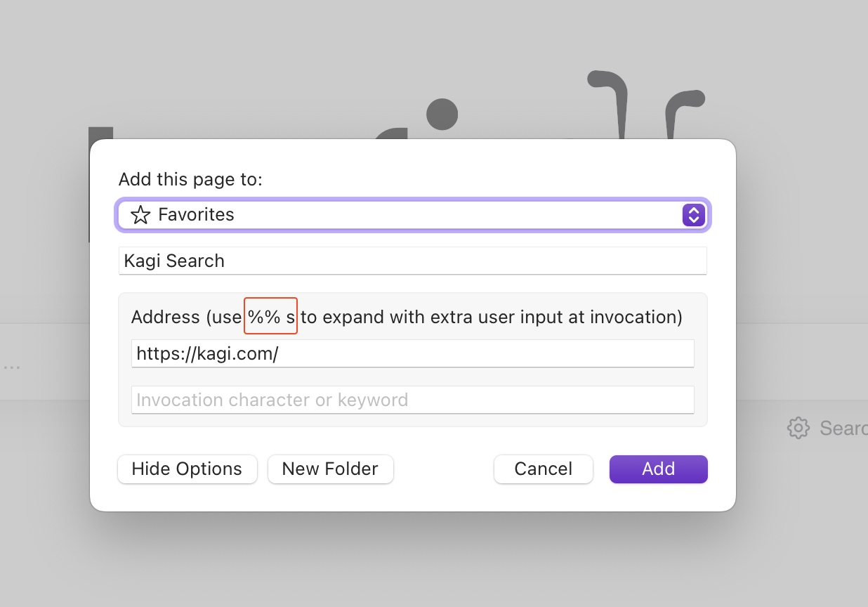The height and width of the screenshot is (607, 868).
Task: Click the highlighted %% s placeholder text
Action: [271, 317]
